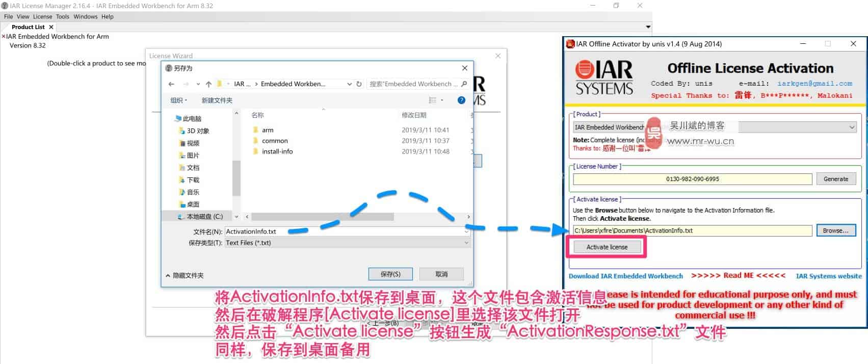Change the file view layout icon
The image size is (868, 364).
433,100
